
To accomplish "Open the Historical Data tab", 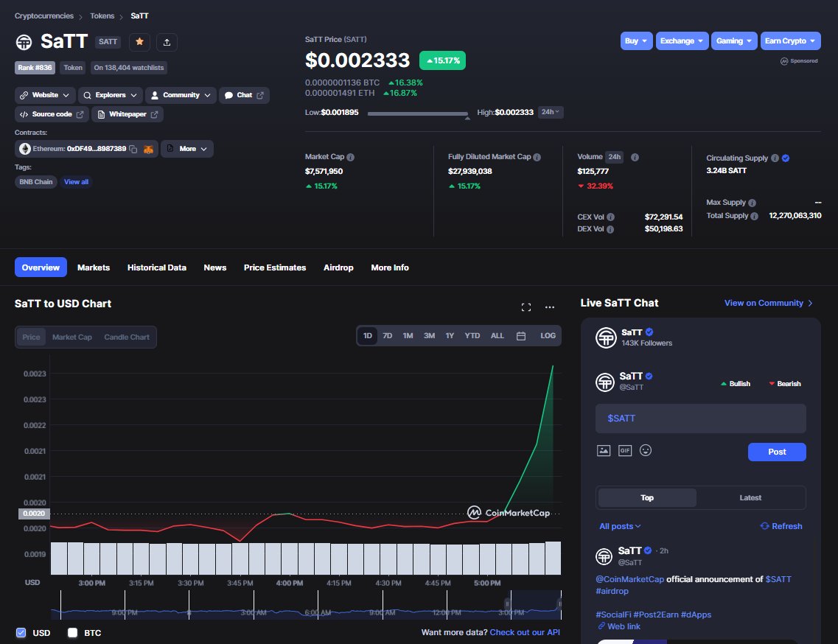I will pos(156,267).
